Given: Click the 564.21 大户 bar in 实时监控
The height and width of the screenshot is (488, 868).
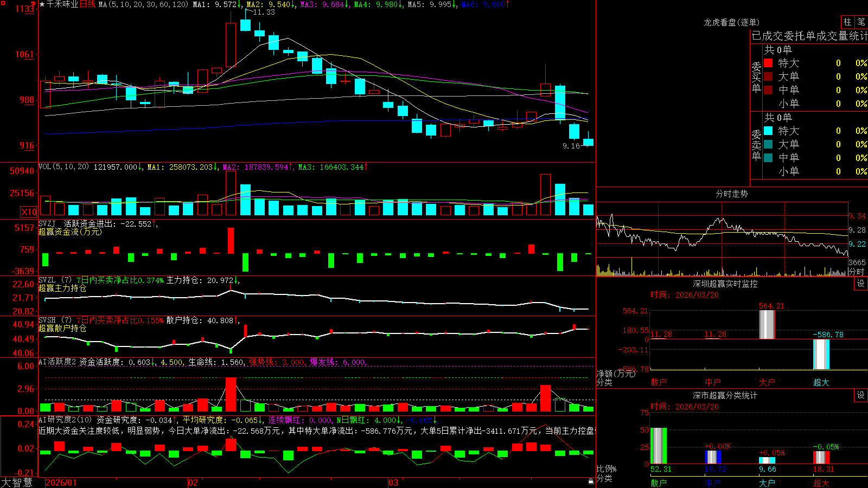Looking at the screenshot, I should tap(767, 324).
